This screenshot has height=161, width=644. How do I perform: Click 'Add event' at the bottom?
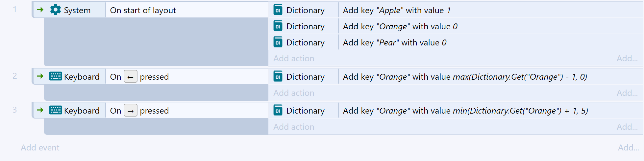(40, 148)
